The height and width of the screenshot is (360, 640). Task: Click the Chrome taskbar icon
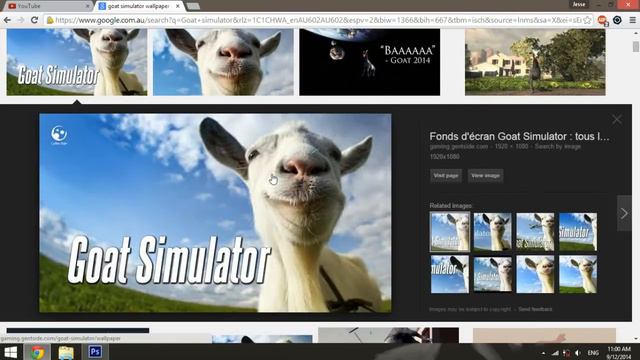38,352
